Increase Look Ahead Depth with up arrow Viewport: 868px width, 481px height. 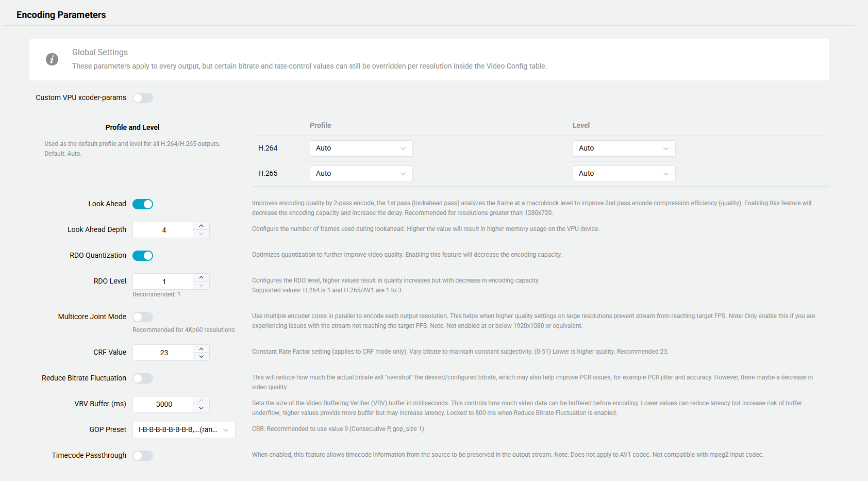click(201, 226)
